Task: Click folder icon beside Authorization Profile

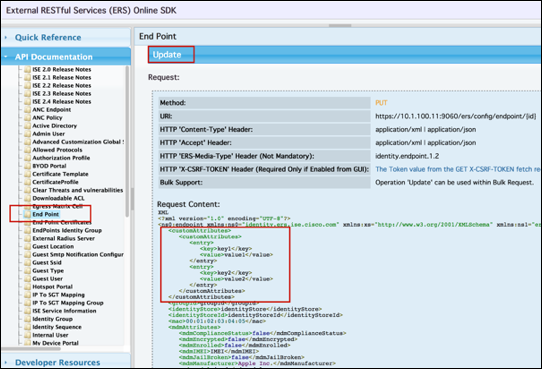Action: [x=27, y=158]
